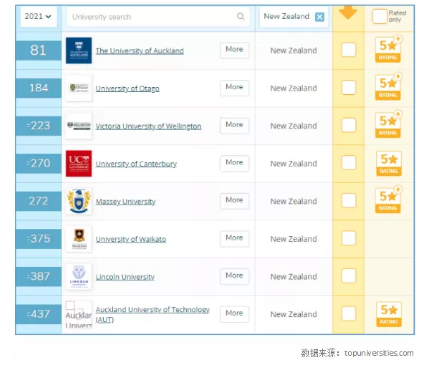Open the University of Waikato link
The width and height of the screenshot is (433, 366).
point(131,239)
